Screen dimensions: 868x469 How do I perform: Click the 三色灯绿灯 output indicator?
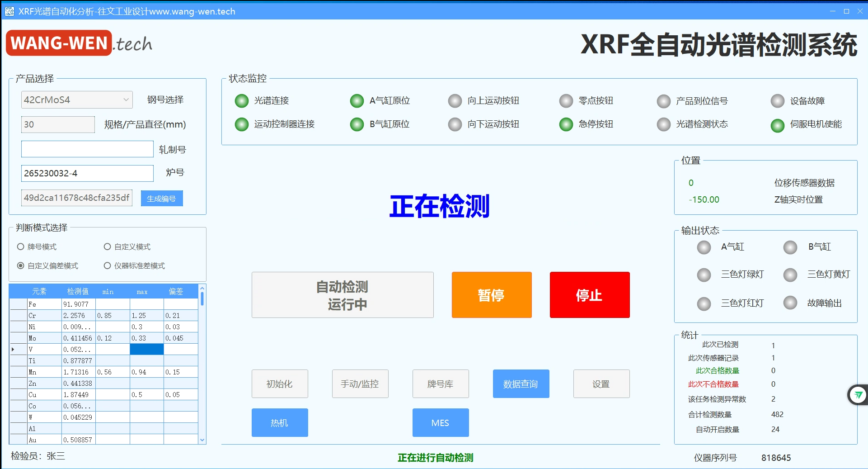[704, 275]
